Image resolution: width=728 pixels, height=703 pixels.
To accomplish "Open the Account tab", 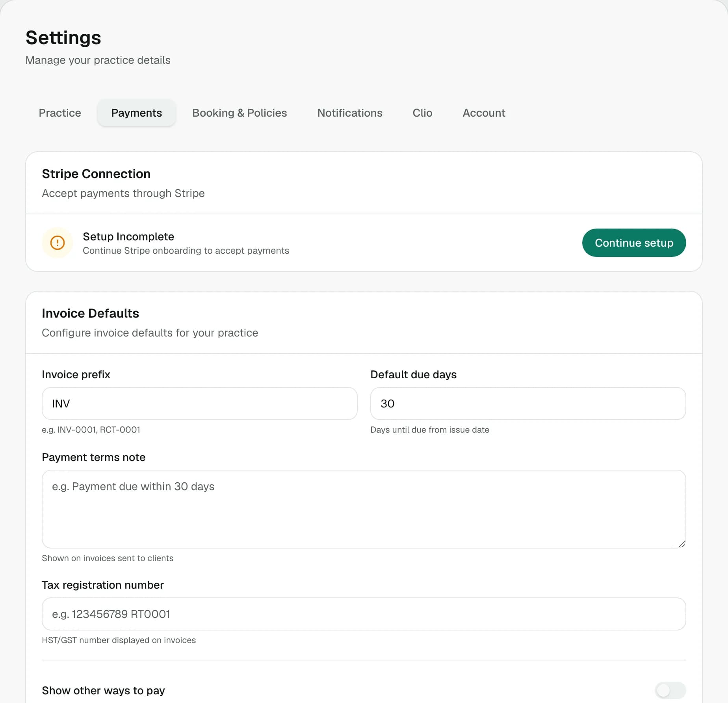I will tap(484, 113).
